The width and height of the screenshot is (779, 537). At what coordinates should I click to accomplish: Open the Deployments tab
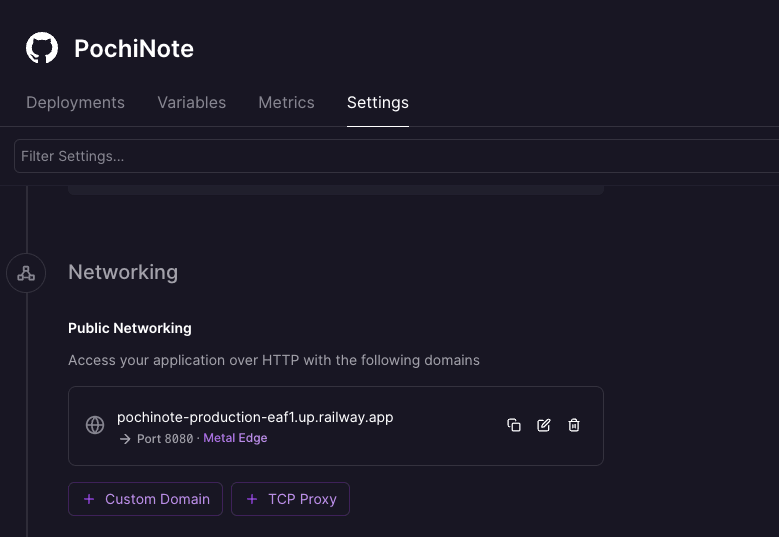(76, 102)
